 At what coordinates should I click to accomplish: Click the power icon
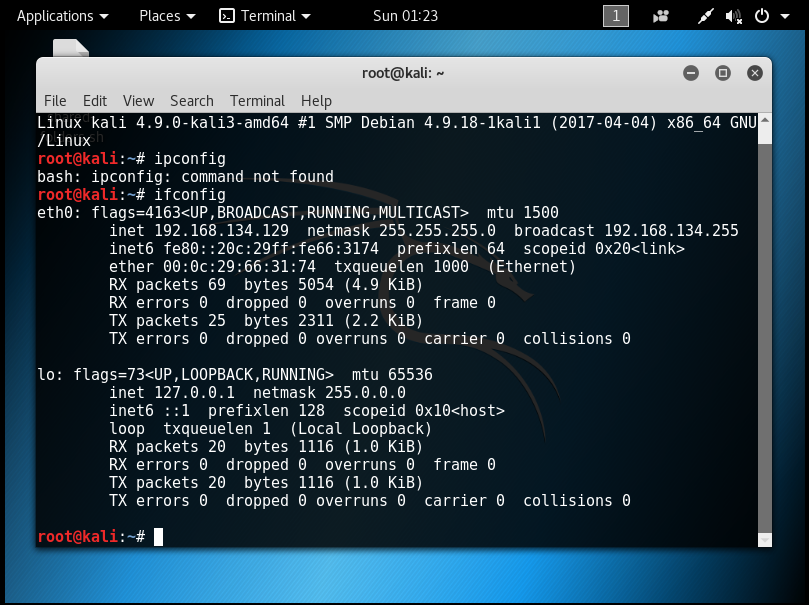pyautogui.click(x=762, y=16)
